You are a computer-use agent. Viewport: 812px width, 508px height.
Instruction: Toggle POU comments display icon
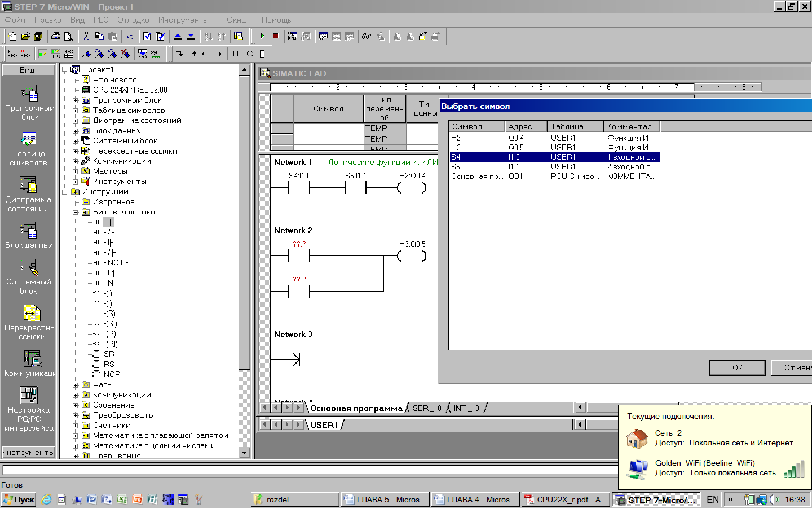coord(43,54)
